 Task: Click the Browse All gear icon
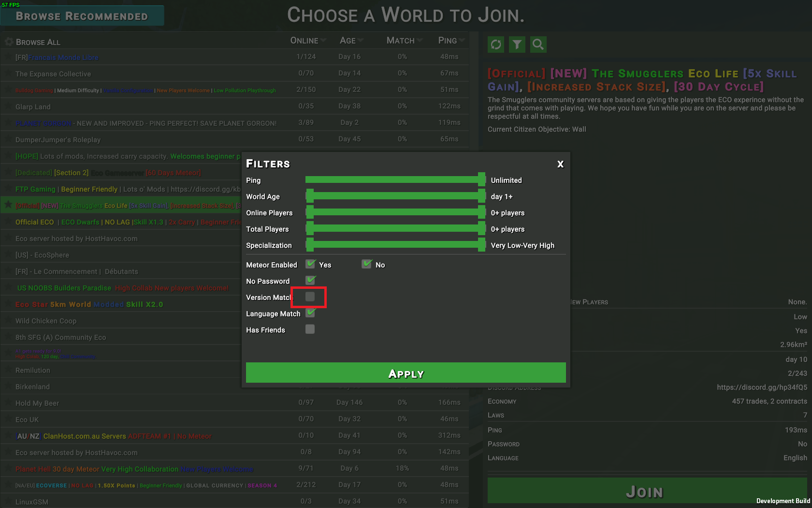(9, 42)
